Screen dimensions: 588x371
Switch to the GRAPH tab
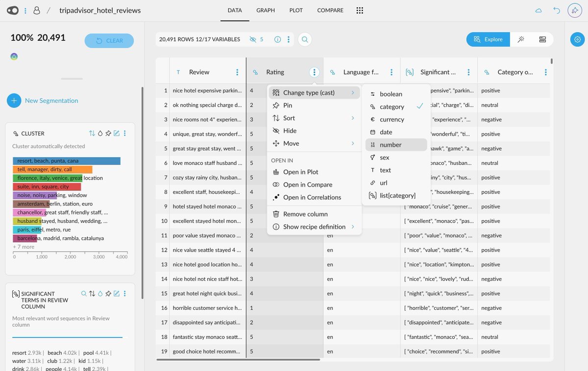pos(266,10)
